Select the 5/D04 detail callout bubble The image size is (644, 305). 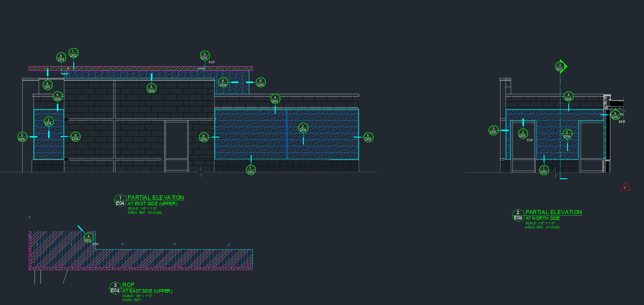click(x=151, y=88)
